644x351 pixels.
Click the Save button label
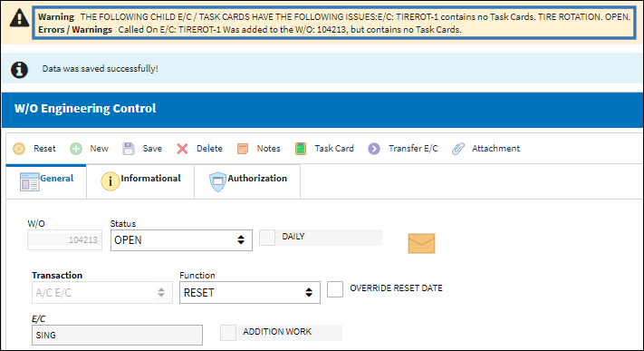coord(152,149)
